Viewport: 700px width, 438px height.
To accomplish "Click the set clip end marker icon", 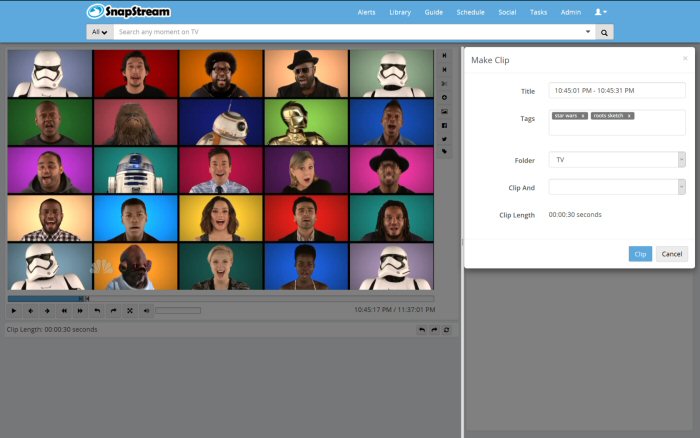I will [x=444, y=70].
